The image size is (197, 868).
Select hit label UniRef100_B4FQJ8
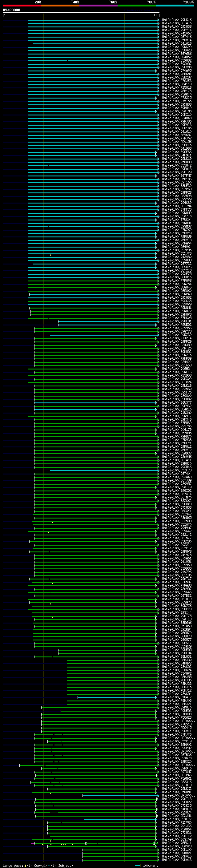(x=177, y=809)
